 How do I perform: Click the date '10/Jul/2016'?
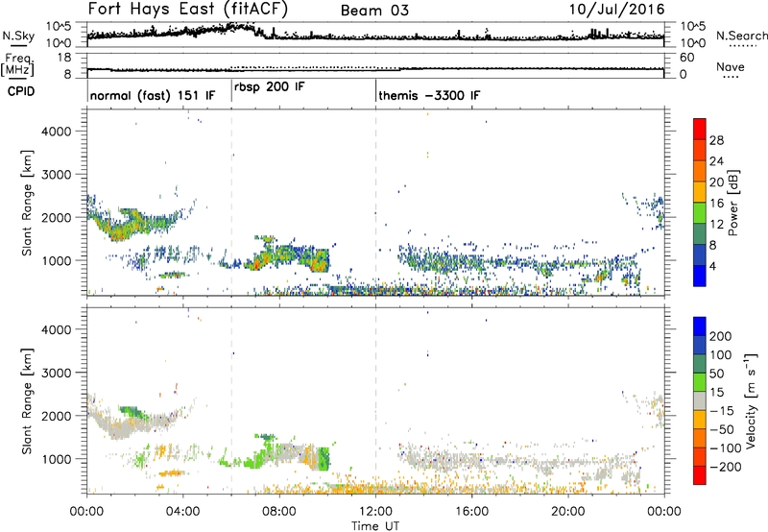[x=616, y=10]
